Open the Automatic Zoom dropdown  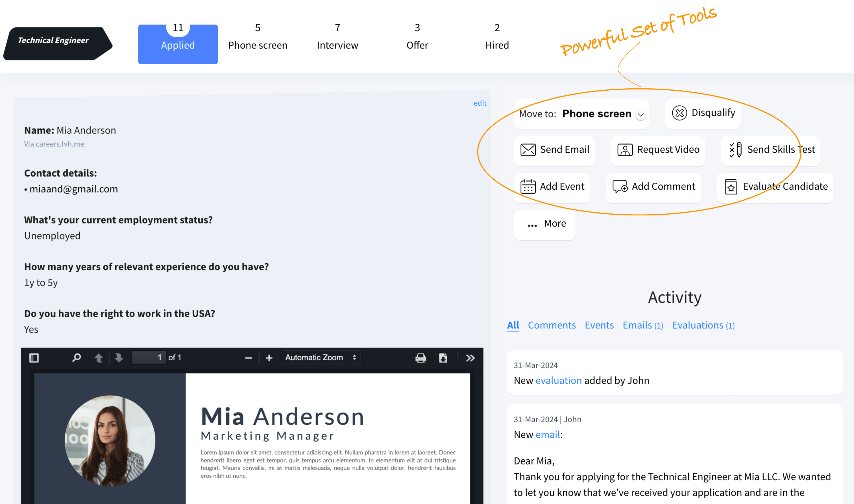pyautogui.click(x=321, y=358)
